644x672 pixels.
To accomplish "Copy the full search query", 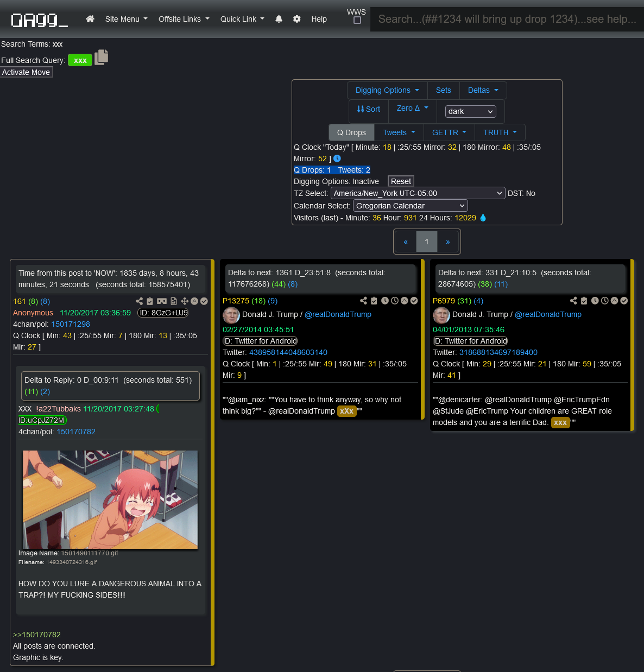I will [102, 57].
